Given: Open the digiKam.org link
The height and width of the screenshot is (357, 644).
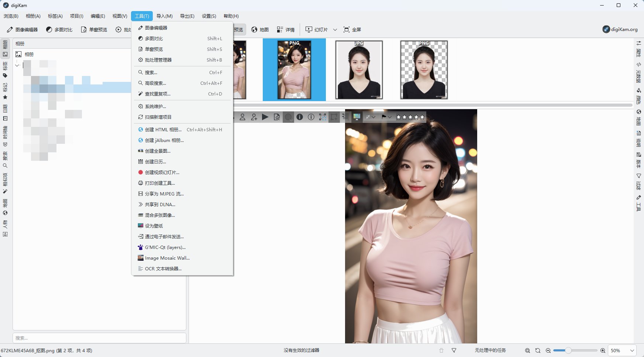Looking at the screenshot, I should [620, 29].
